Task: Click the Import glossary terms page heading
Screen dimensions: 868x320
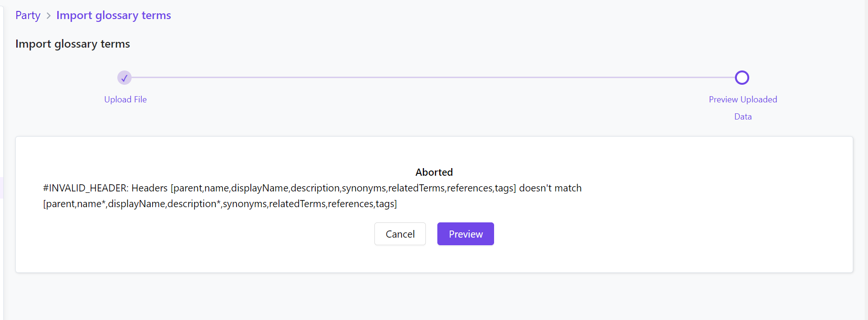Action: click(72, 43)
